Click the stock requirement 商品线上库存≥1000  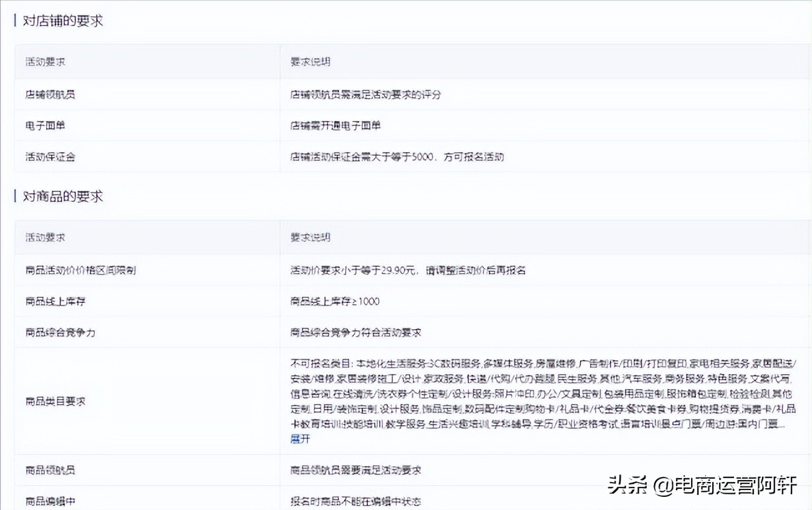(x=334, y=302)
